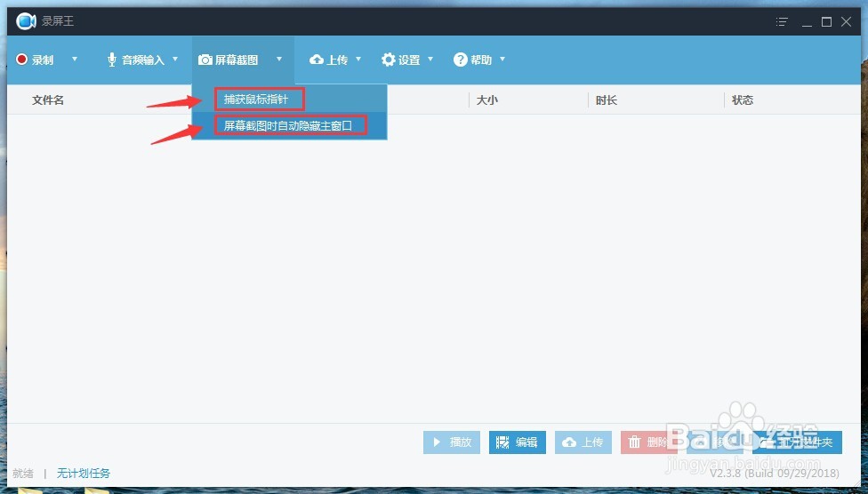Expand the Help dropdown arrow

pos(502,59)
